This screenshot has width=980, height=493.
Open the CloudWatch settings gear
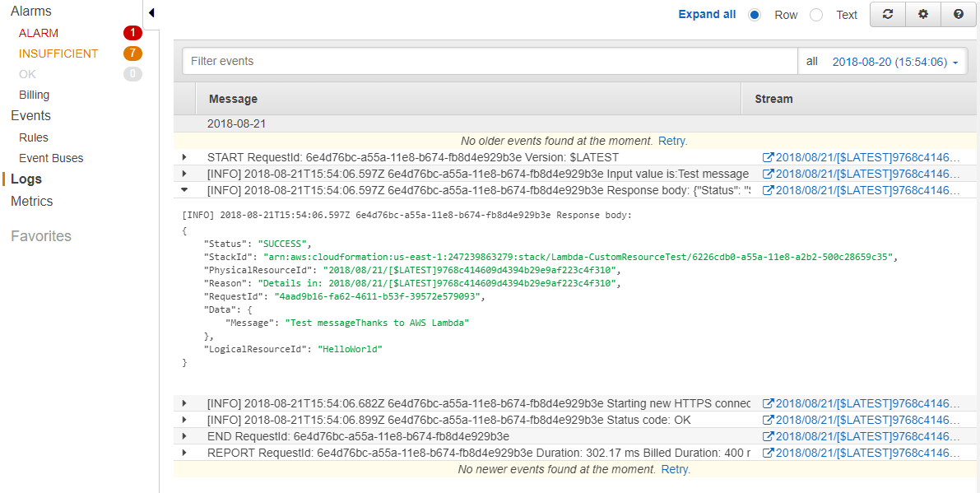click(x=922, y=14)
